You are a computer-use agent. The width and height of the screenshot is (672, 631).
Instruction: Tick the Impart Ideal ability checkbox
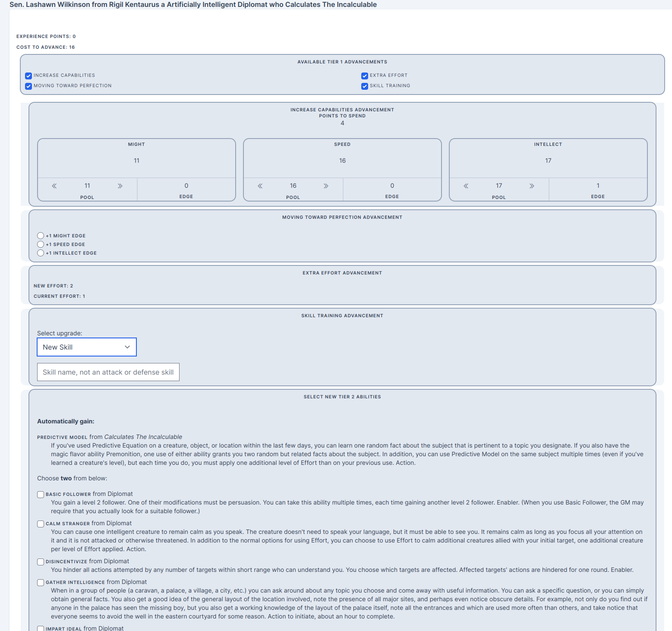(41, 628)
